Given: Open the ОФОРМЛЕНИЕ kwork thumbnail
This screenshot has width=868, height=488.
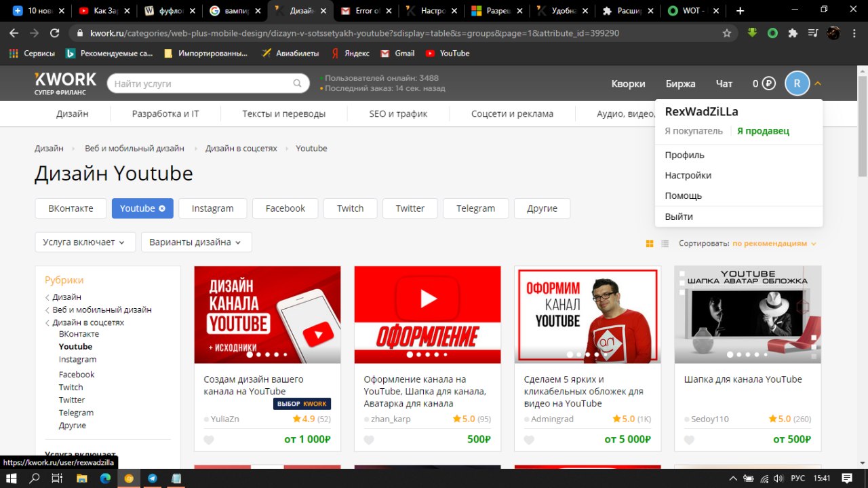Looking at the screenshot, I should pos(427,315).
